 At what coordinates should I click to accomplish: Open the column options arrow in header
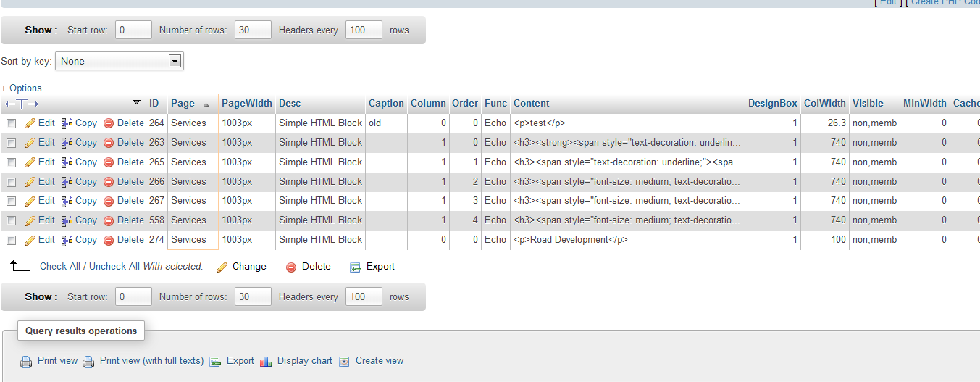pos(136,102)
